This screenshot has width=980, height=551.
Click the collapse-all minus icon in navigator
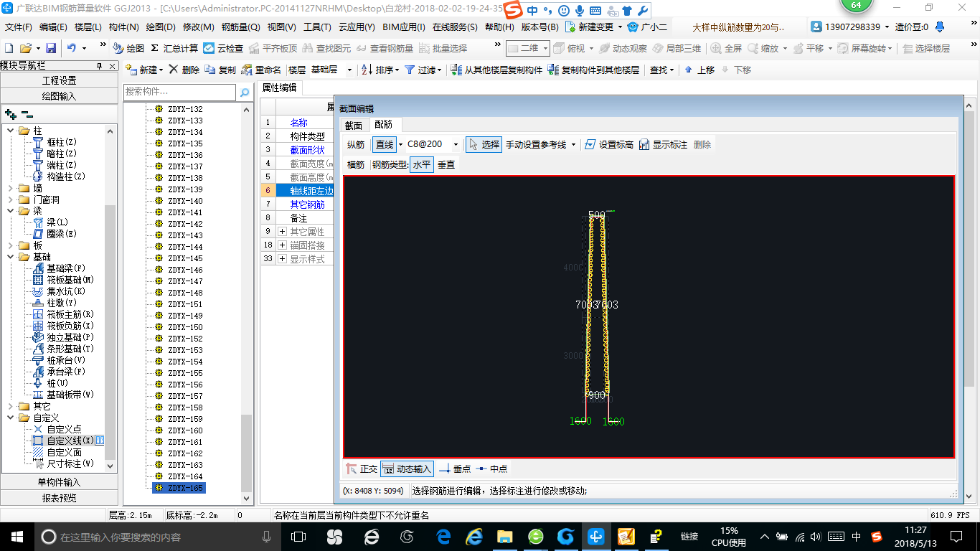point(27,113)
